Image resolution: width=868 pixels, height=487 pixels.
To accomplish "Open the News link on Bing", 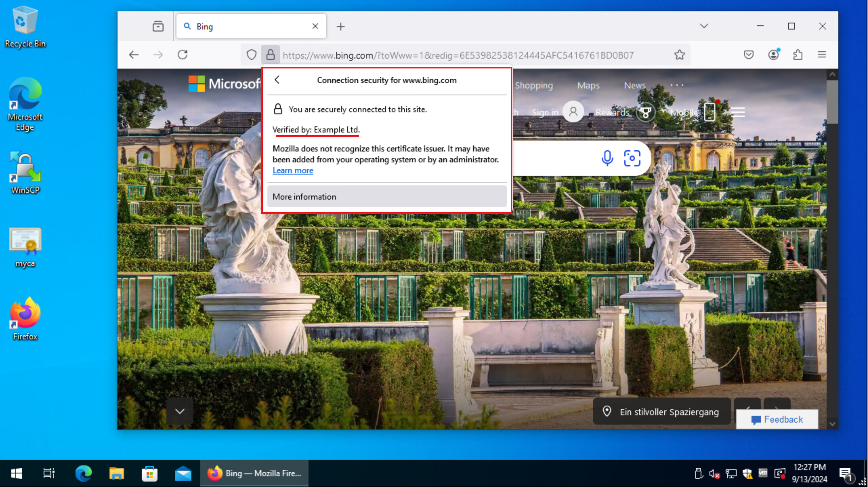I will click(635, 85).
